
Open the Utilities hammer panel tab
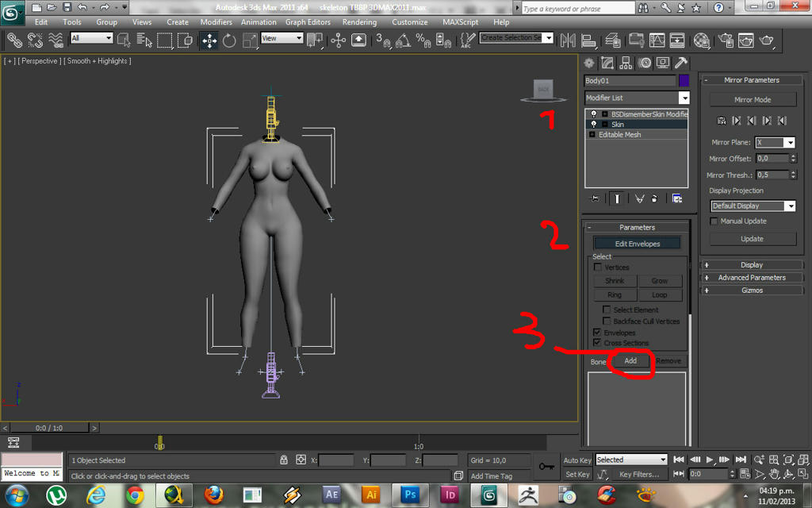coord(681,63)
